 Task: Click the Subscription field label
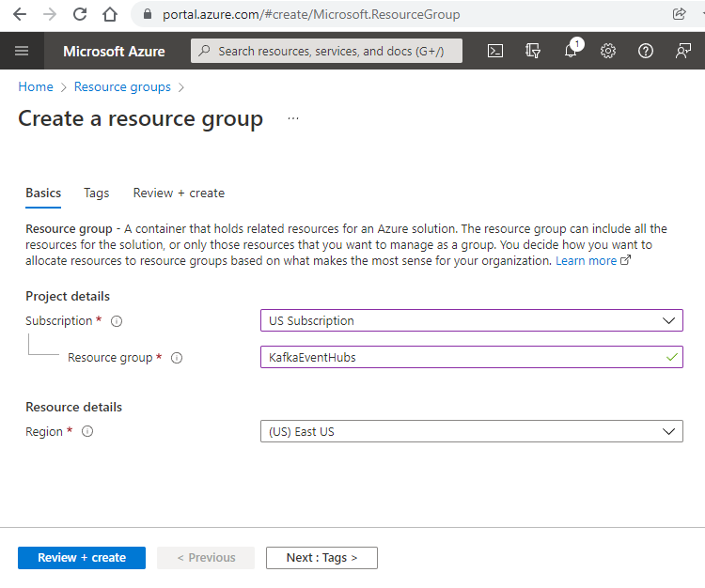[x=59, y=320]
